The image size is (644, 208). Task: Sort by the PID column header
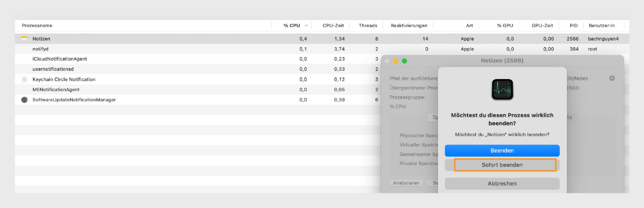tap(574, 25)
